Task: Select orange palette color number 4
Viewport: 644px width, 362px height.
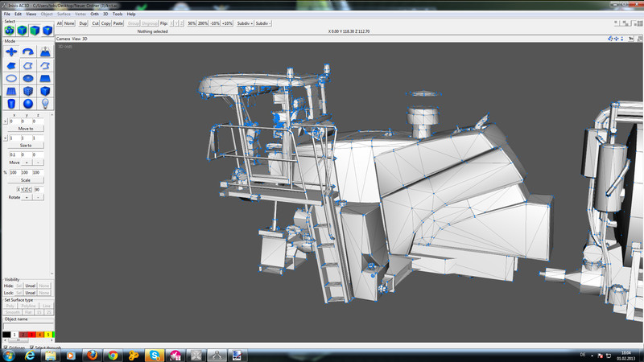Action: pyautogui.click(x=39, y=335)
